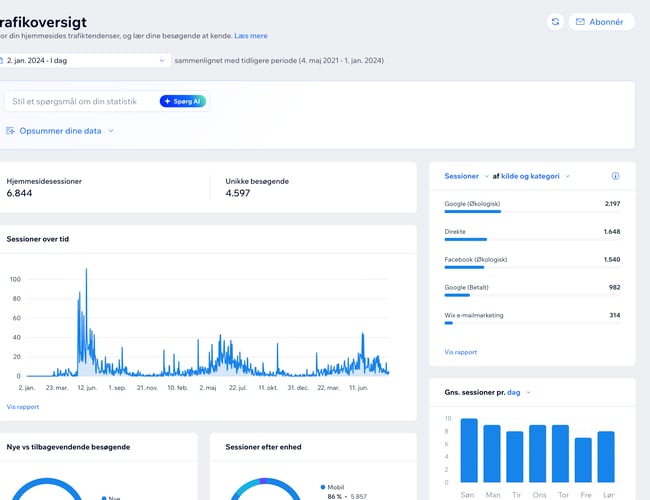Open the date range dropdown

85,61
